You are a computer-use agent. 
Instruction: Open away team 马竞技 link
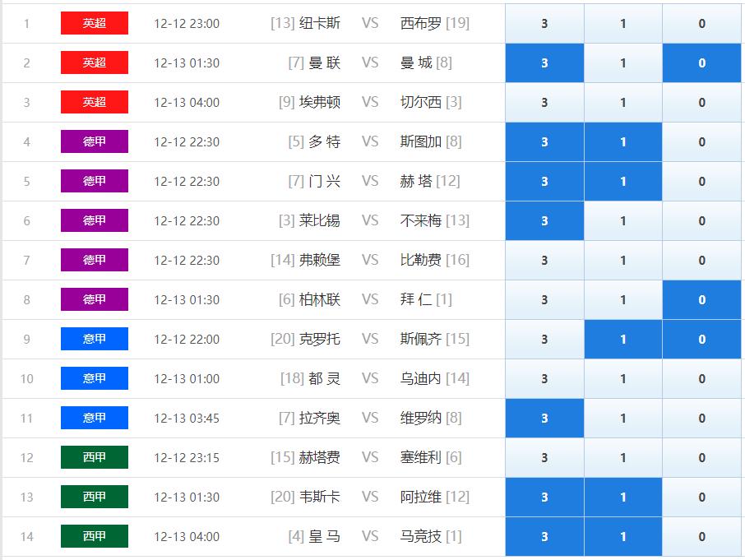click(421, 536)
